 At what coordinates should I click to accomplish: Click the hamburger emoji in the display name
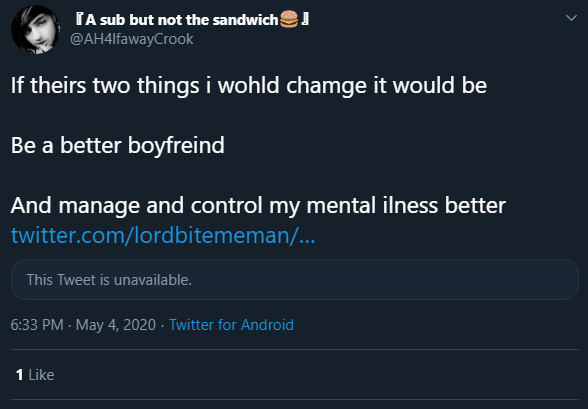[x=289, y=19]
